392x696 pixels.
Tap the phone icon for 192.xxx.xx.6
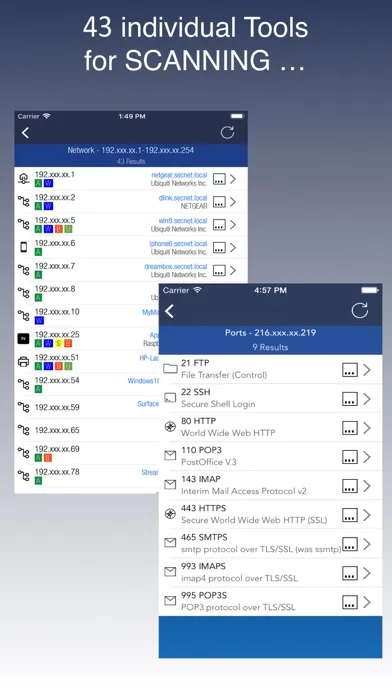click(24, 247)
